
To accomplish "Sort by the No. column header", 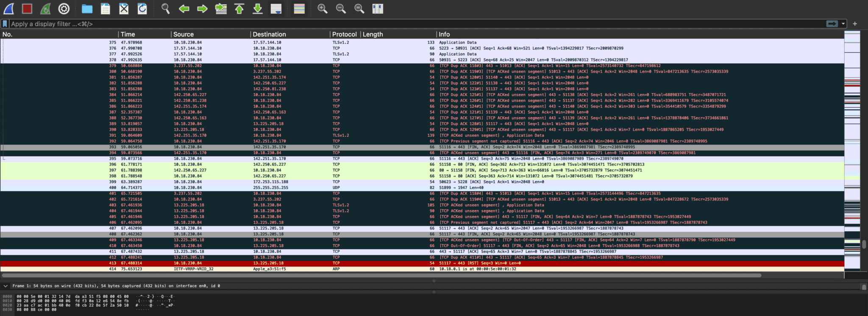I will [59, 34].
